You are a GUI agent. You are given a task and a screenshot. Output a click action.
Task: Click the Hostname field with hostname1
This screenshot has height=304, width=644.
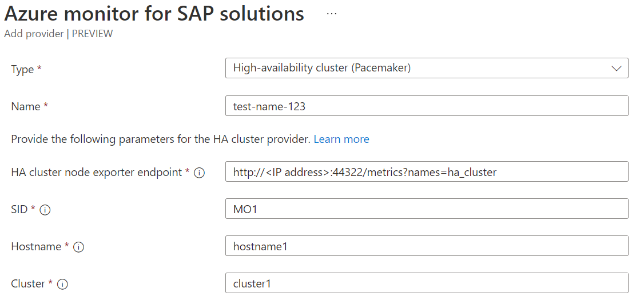point(427,246)
